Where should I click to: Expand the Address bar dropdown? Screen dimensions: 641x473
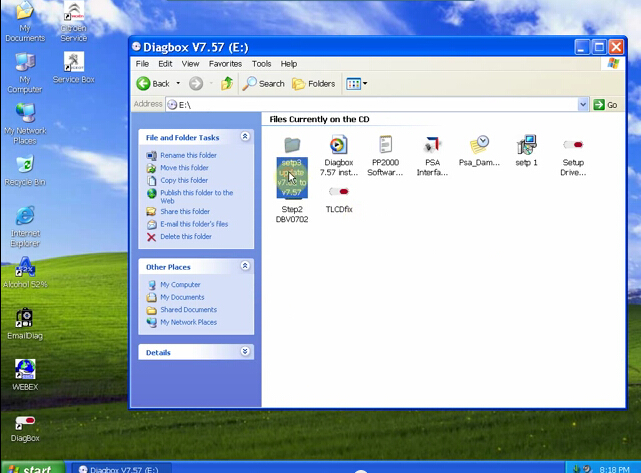[583, 105]
